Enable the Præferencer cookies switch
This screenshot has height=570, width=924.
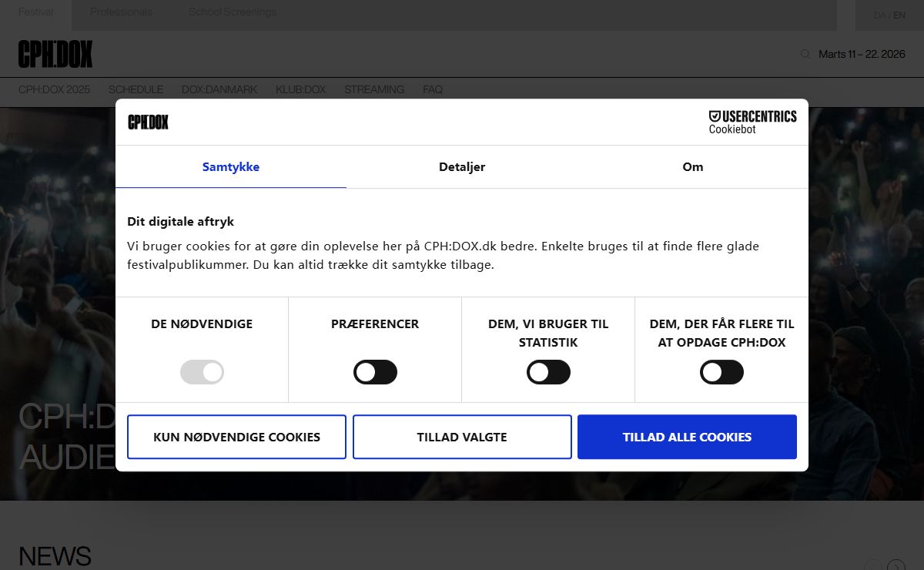click(x=375, y=372)
